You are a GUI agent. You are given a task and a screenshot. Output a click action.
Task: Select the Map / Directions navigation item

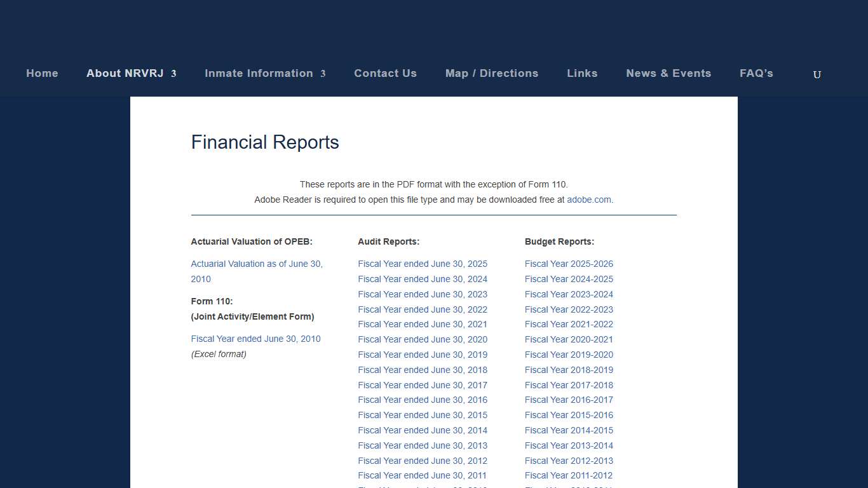coord(491,73)
